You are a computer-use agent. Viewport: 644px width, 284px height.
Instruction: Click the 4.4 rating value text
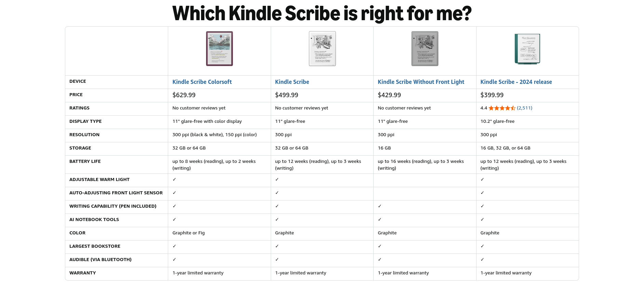(x=483, y=108)
